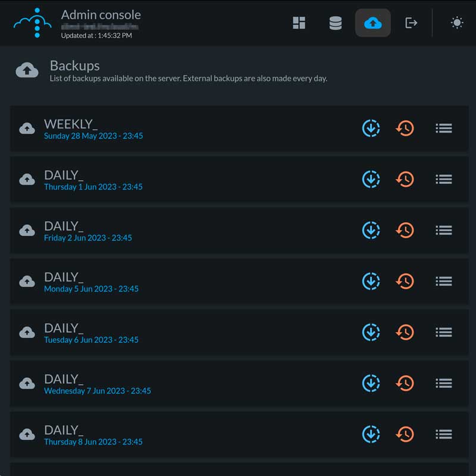Download the DAILY_ backup from Monday 5 Jun

pos(371,281)
